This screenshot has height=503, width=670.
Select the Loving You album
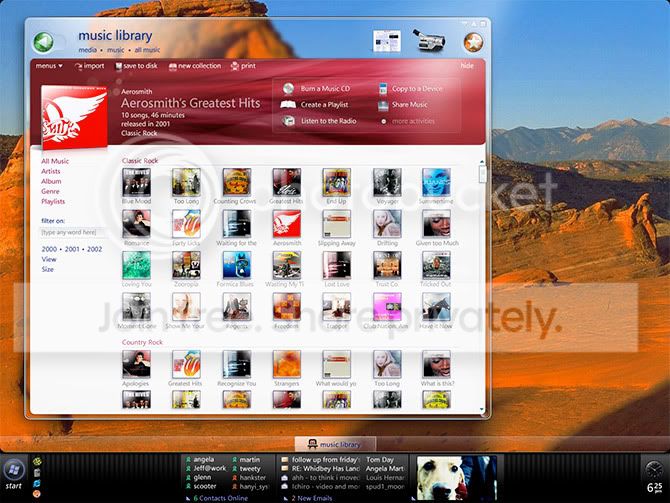point(136,269)
